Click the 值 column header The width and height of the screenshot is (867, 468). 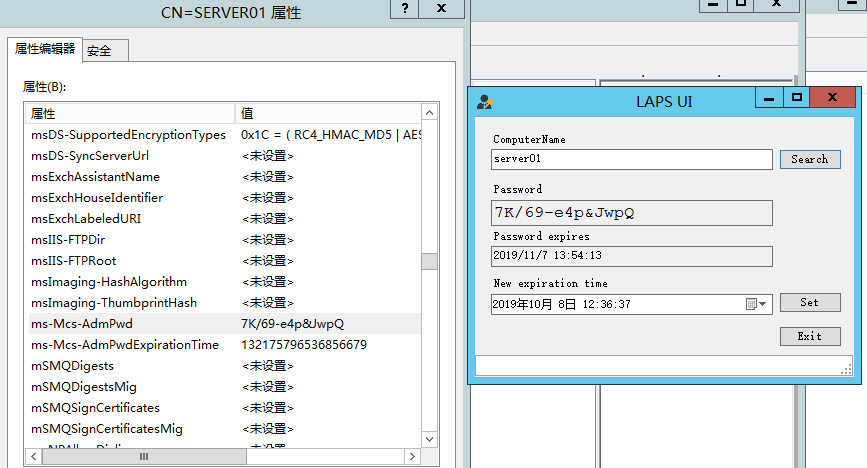(x=328, y=113)
